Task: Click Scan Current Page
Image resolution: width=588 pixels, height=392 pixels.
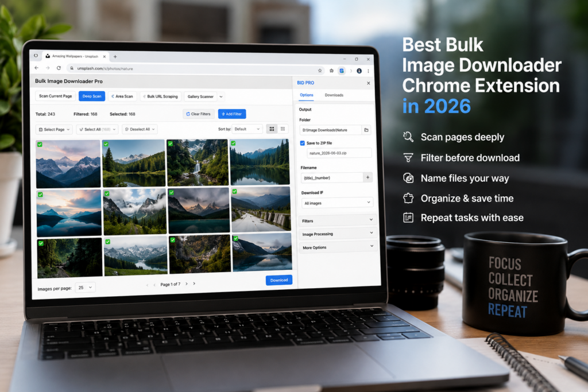Action: coord(56,96)
